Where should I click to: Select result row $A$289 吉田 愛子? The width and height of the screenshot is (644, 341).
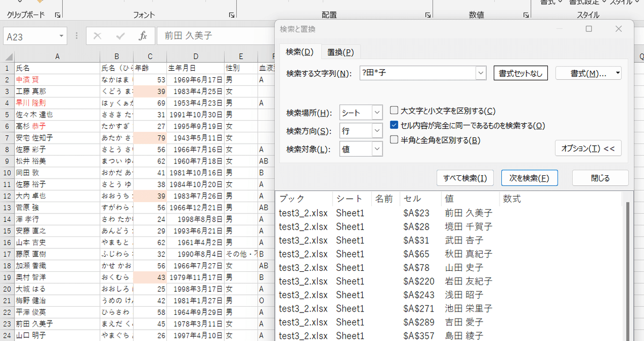click(449, 322)
